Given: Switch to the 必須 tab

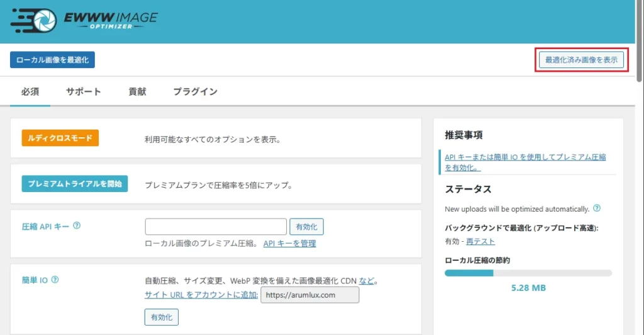Looking at the screenshot, I should tap(30, 91).
